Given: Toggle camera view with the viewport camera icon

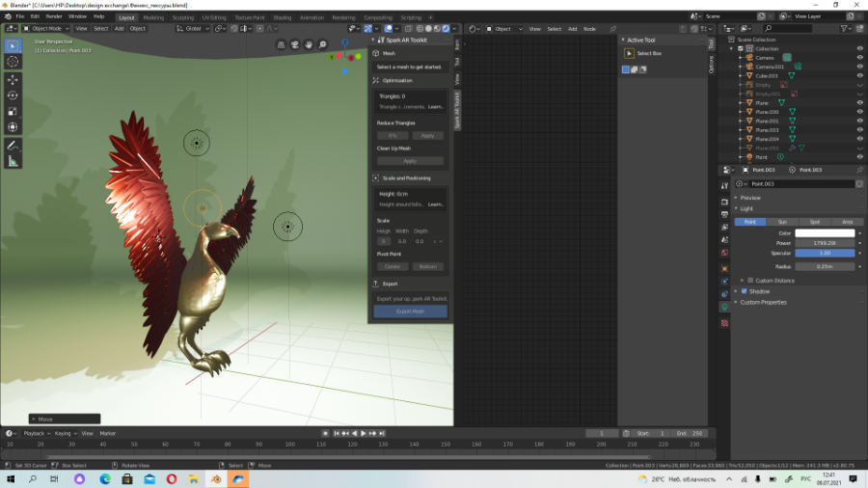Looking at the screenshot, I should [295, 44].
